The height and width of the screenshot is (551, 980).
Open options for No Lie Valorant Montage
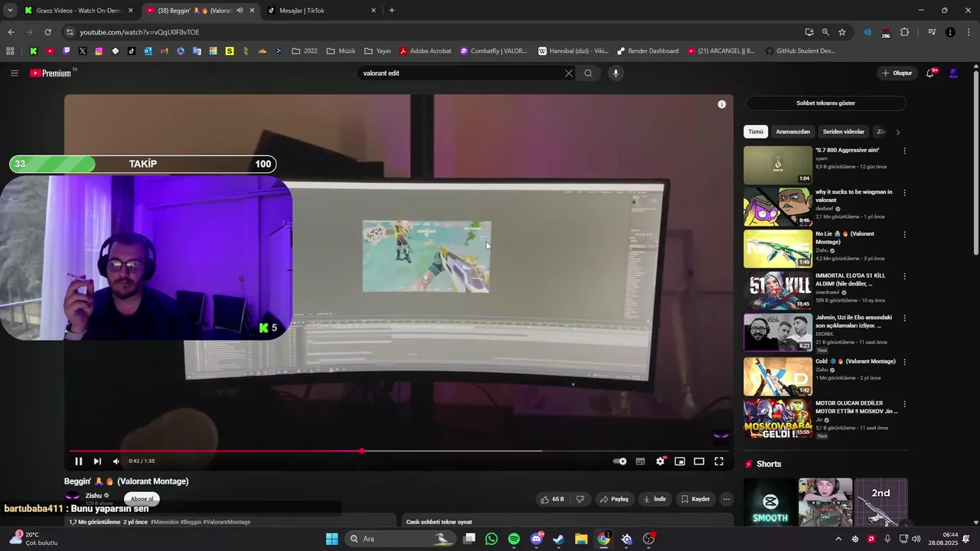coord(904,235)
